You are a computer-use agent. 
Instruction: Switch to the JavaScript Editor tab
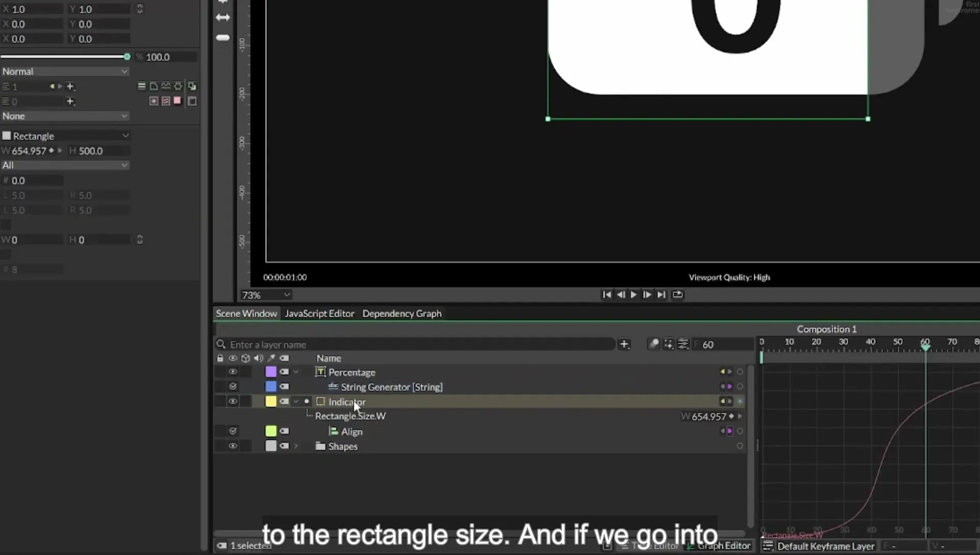(x=320, y=313)
